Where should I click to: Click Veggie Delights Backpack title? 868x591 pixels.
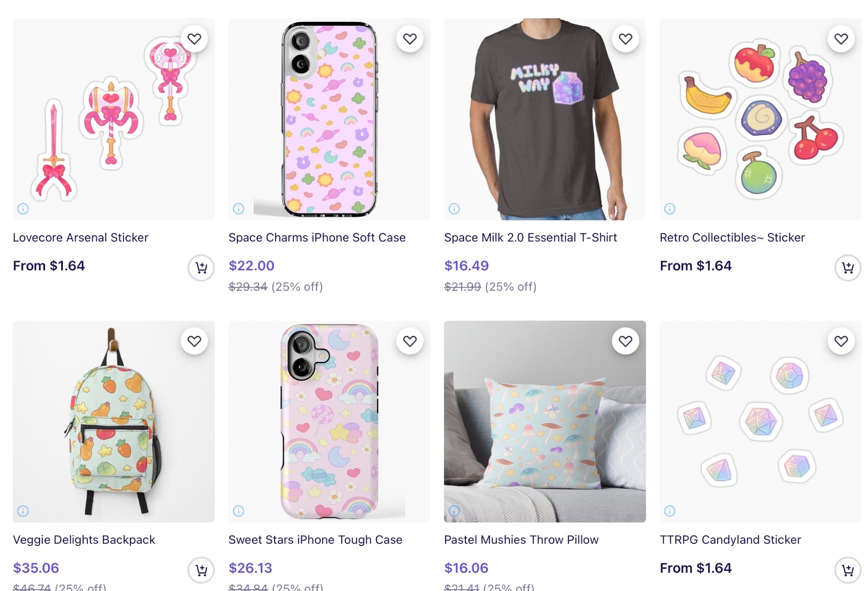click(x=84, y=540)
